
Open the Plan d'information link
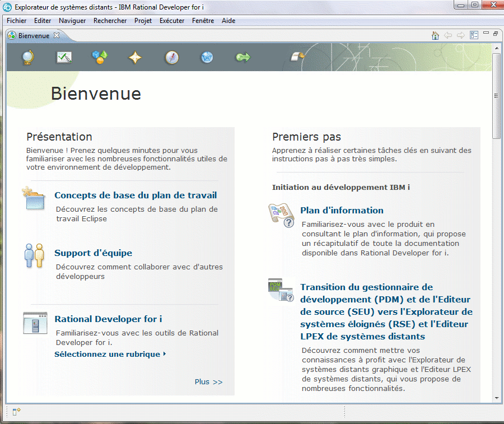(342, 210)
